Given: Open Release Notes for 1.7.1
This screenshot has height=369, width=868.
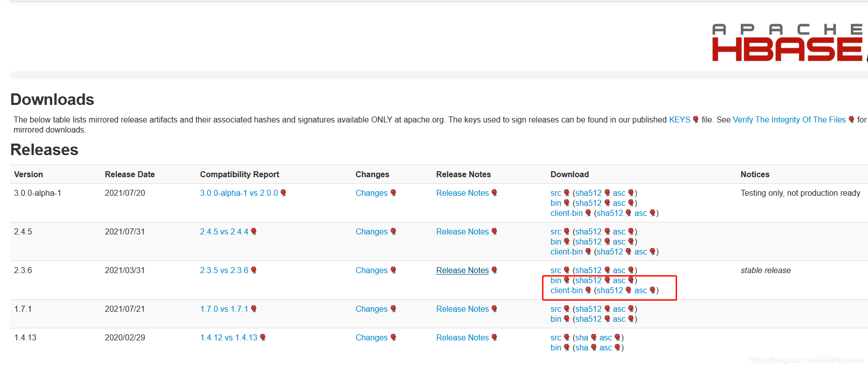Looking at the screenshot, I should 462,309.
